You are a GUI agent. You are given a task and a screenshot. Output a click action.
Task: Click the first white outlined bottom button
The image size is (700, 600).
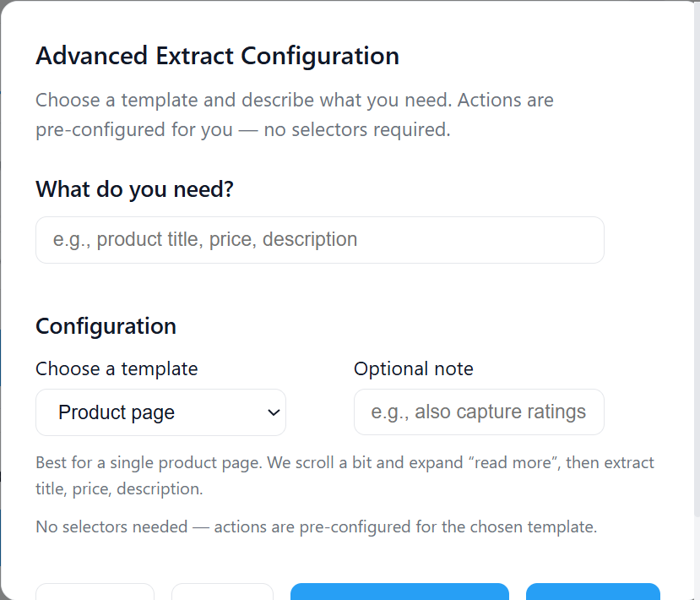[x=95, y=592]
